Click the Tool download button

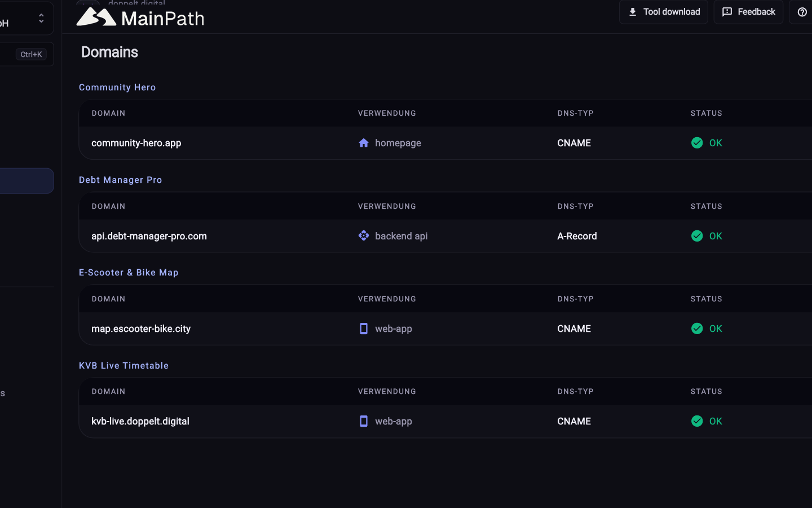click(664, 12)
